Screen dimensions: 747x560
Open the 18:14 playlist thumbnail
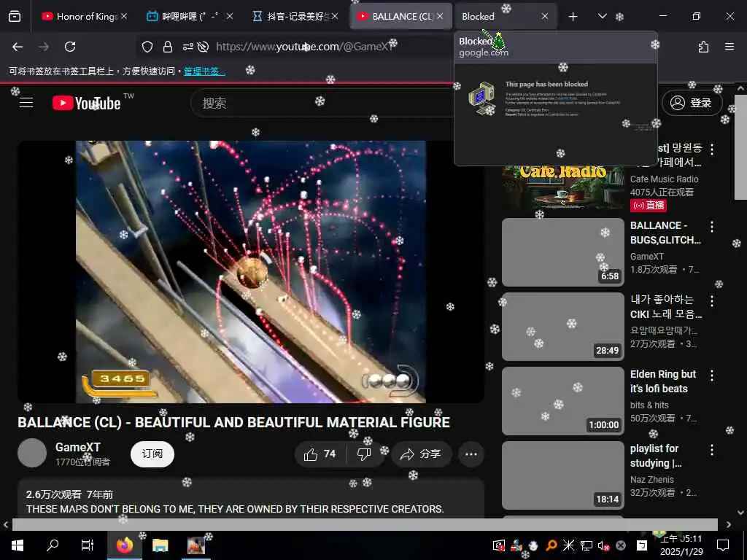[563, 475]
